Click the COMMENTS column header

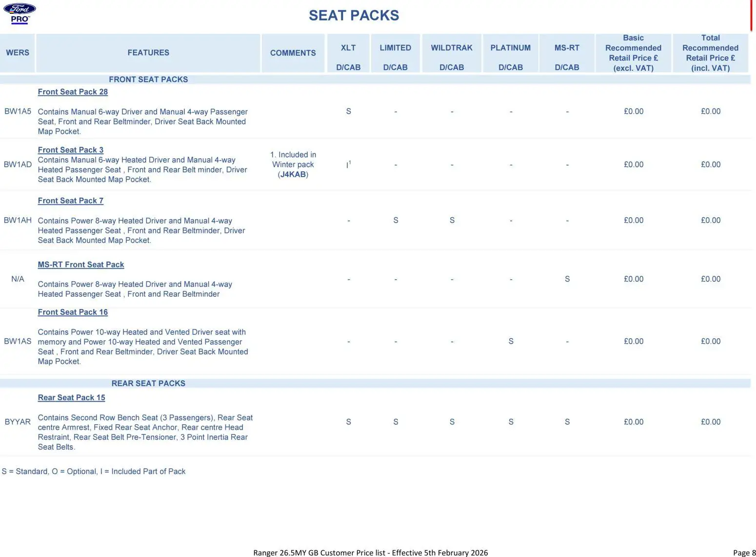click(293, 53)
